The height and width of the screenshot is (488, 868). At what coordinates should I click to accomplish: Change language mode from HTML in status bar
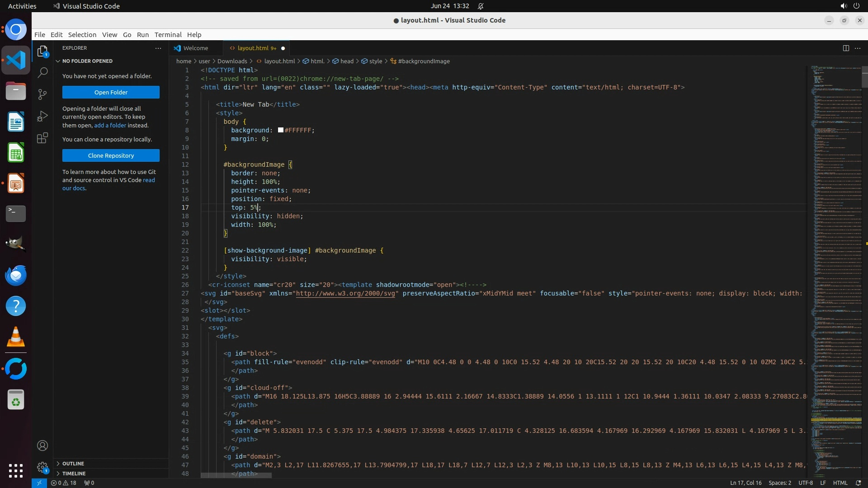(840, 483)
